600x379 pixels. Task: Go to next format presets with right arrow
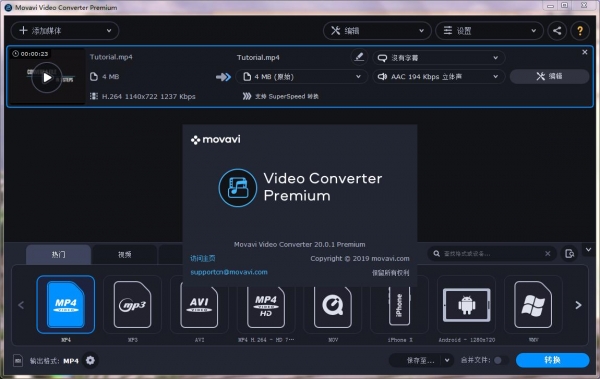point(578,305)
